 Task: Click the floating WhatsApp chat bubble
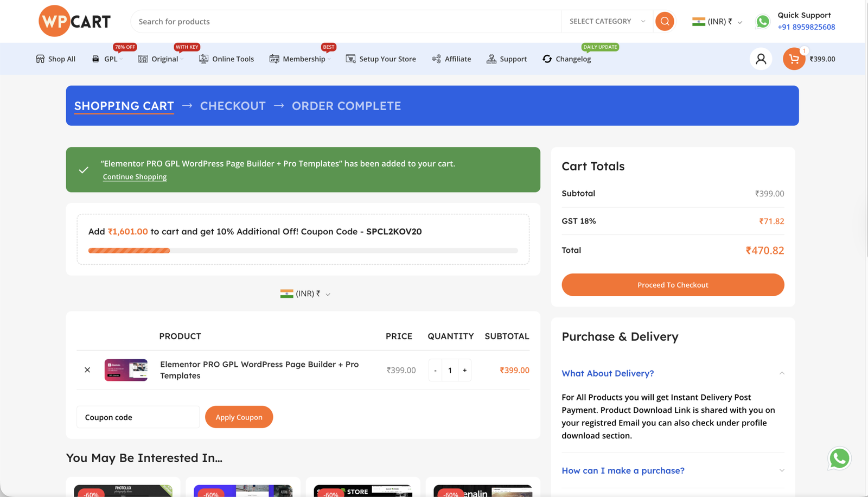coord(839,458)
